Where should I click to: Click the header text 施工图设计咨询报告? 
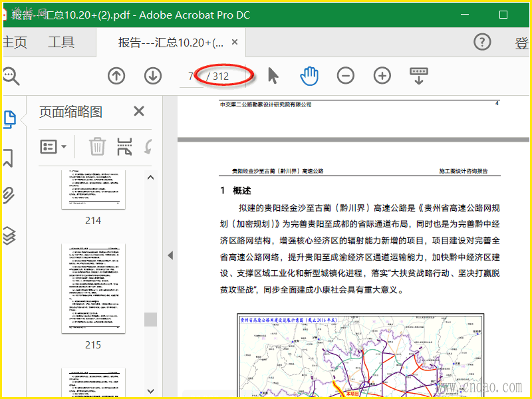pyautogui.click(x=463, y=171)
